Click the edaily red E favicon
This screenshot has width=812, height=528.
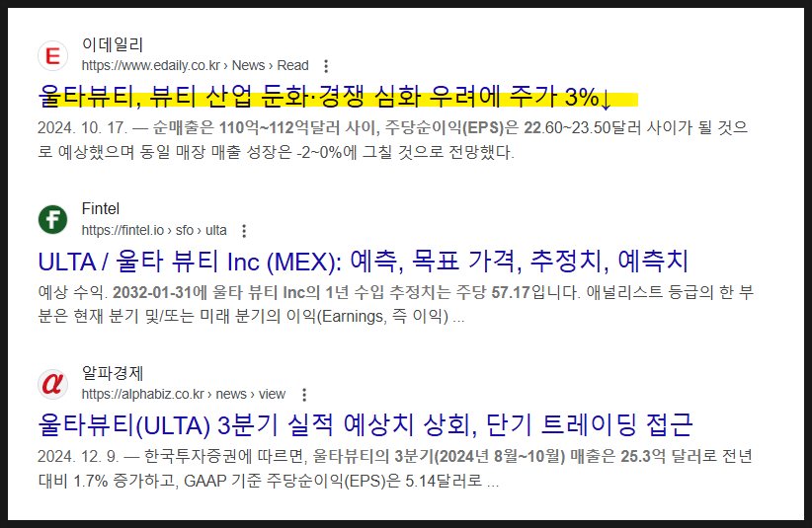coord(52,55)
